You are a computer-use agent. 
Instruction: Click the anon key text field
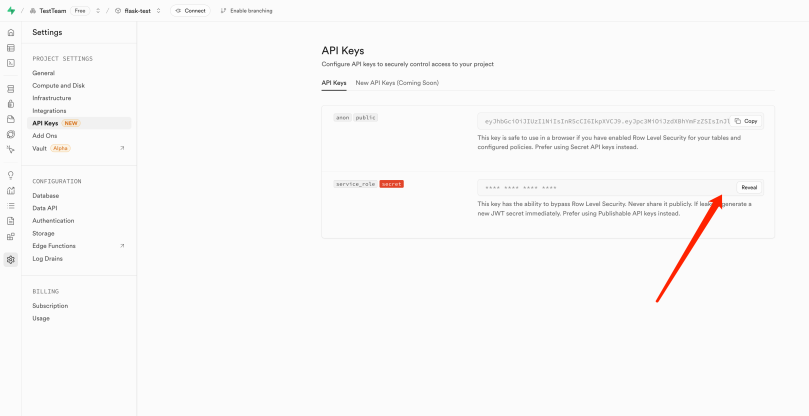coord(605,121)
